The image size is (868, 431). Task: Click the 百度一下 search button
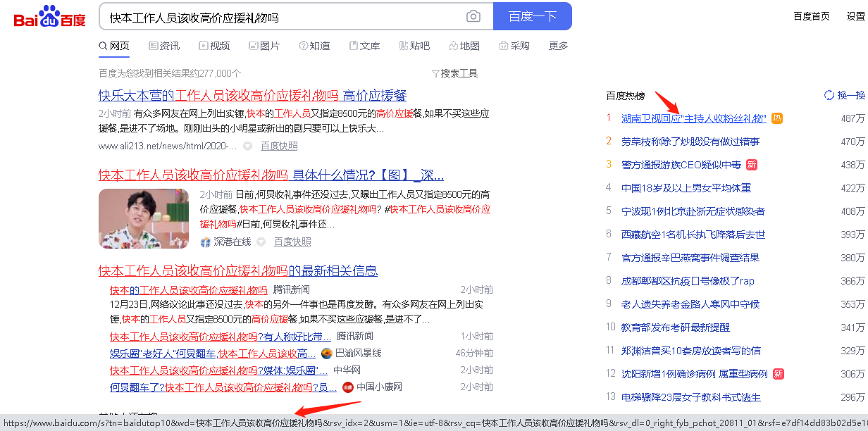[x=533, y=16]
